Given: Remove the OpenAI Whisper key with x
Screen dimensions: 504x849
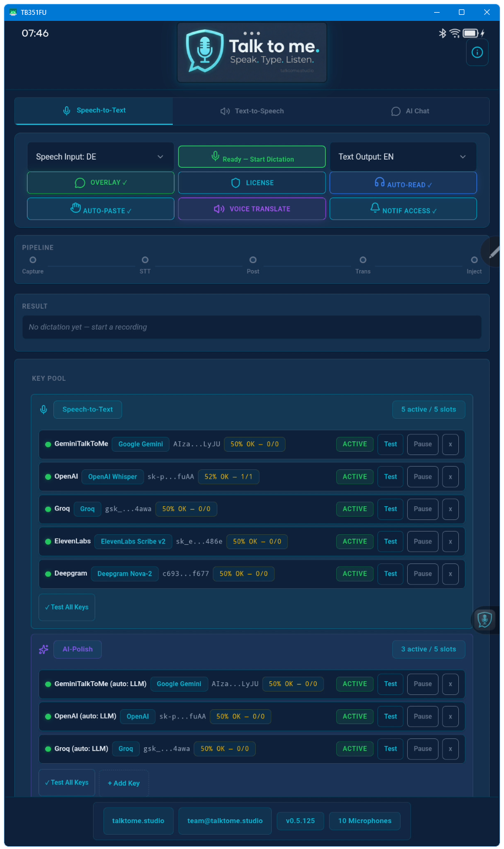Looking at the screenshot, I should tap(450, 476).
